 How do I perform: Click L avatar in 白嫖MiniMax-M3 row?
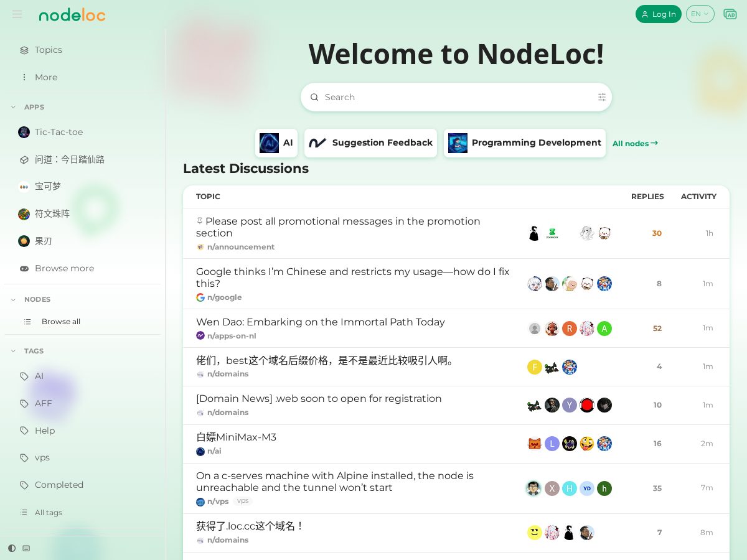click(x=552, y=444)
